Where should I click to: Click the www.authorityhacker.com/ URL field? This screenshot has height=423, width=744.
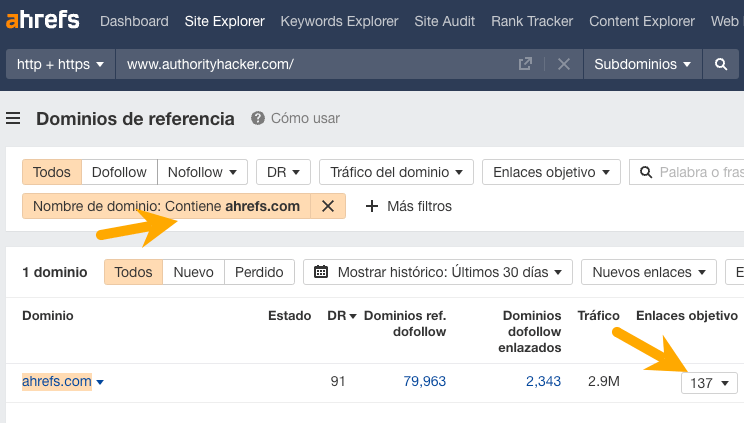318,64
